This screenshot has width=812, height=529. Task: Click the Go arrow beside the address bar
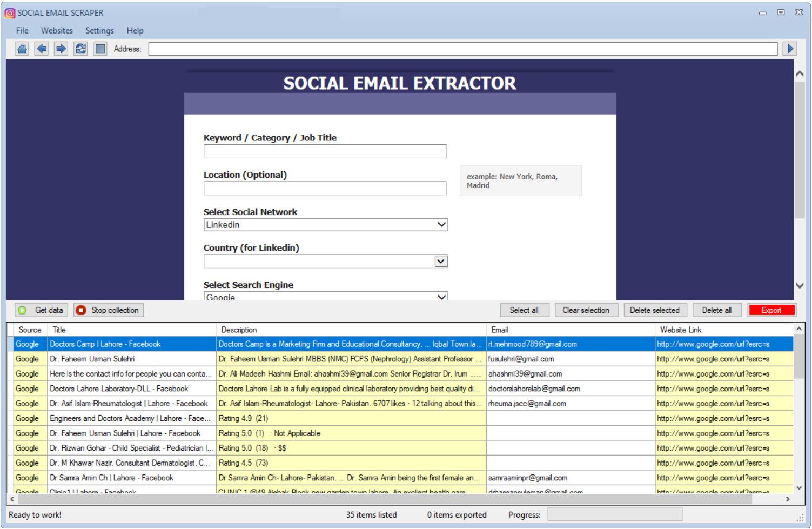pos(790,49)
